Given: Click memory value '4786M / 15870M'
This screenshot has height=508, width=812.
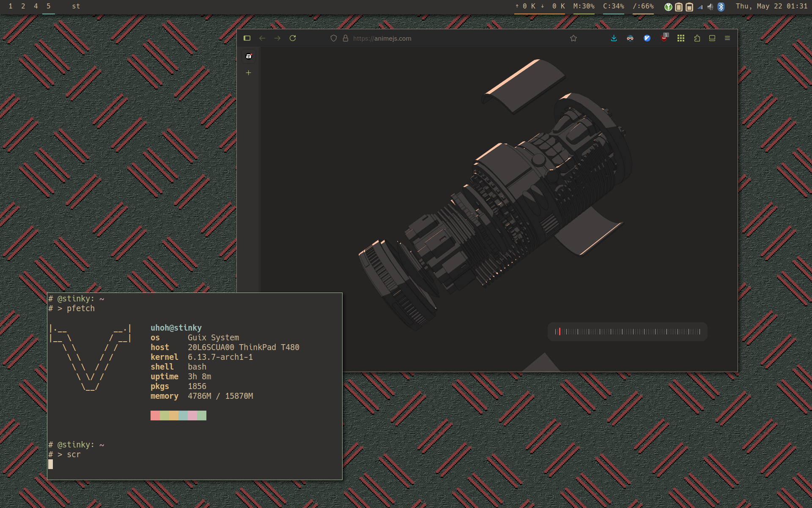Looking at the screenshot, I should coord(220,396).
